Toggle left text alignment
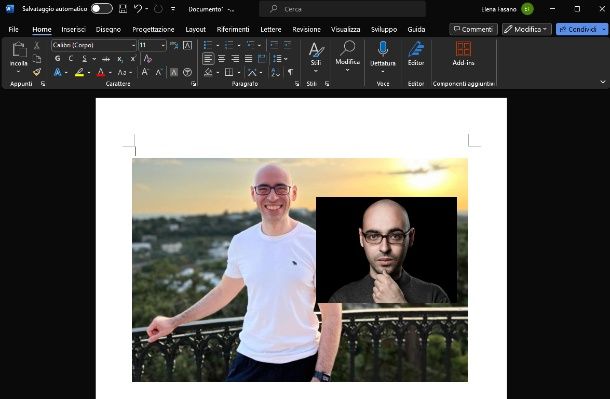 [208, 59]
